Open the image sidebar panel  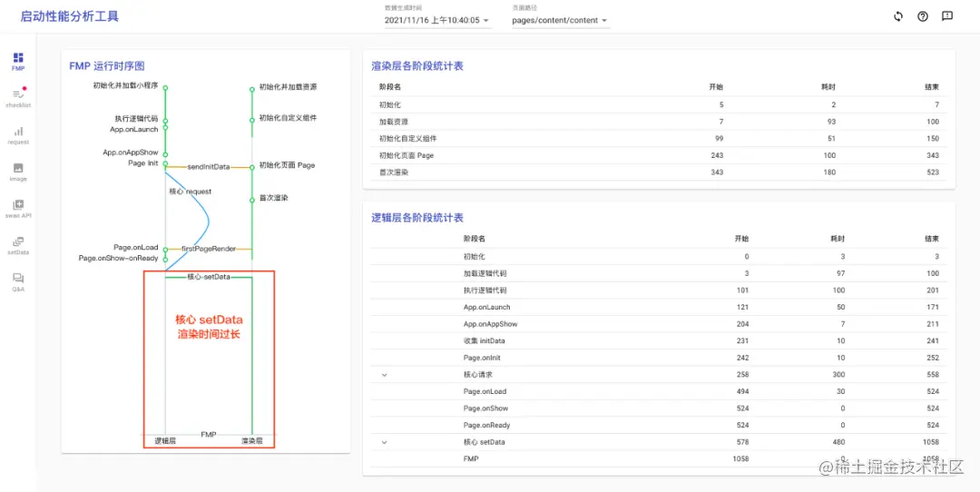[18, 172]
